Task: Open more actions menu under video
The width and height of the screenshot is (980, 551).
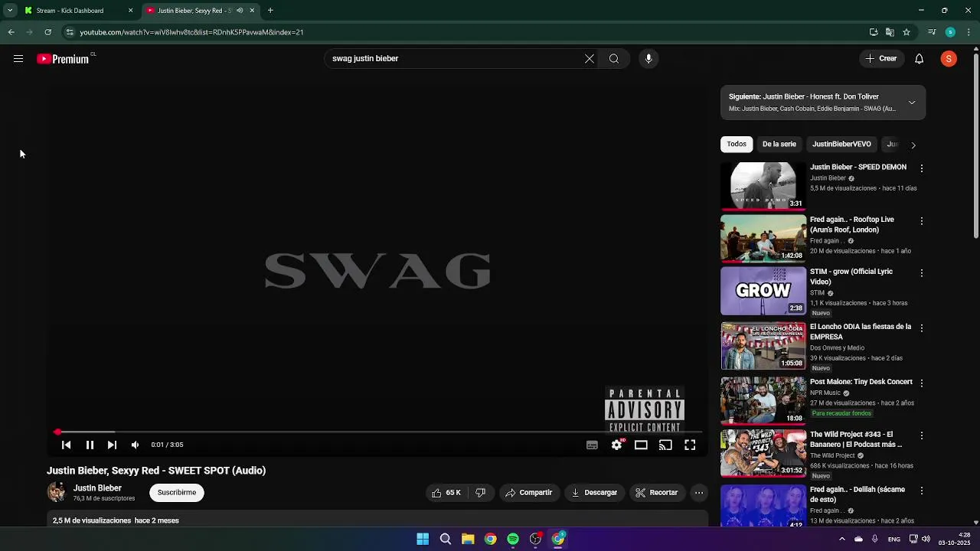Action: 699,493
